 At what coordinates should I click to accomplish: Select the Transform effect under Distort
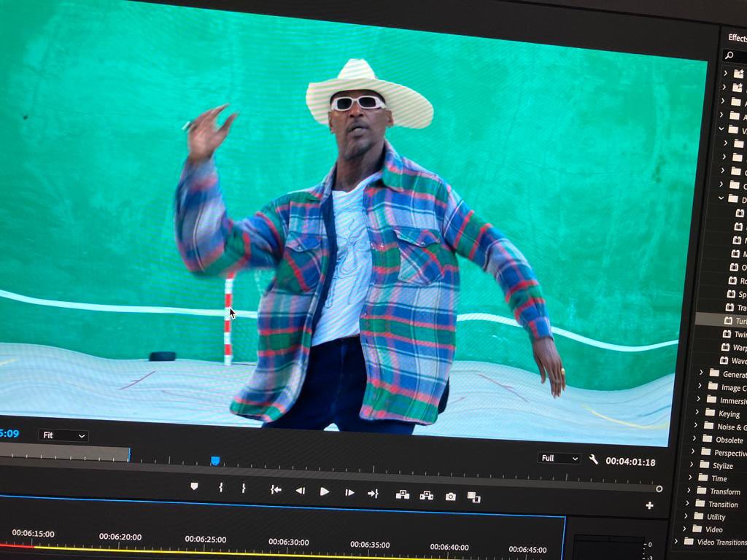tap(735, 308)
